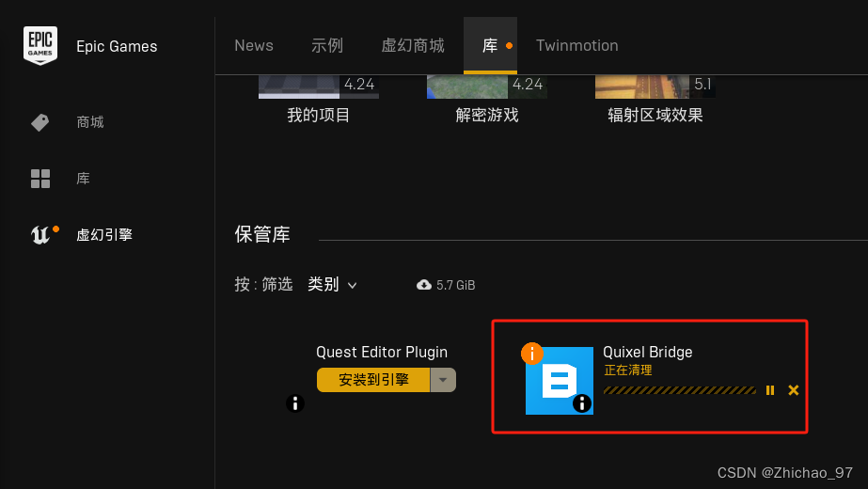868x489 pixels.
Task: Click the 安装到引擎 button
Action: pyautogui.click(x=373, y=380)
